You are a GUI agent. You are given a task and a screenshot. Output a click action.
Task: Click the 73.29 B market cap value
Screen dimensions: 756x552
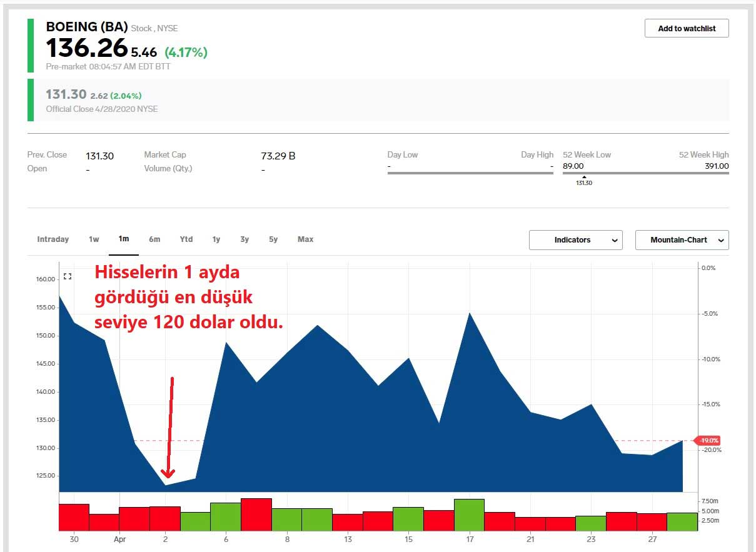(278, 156)
